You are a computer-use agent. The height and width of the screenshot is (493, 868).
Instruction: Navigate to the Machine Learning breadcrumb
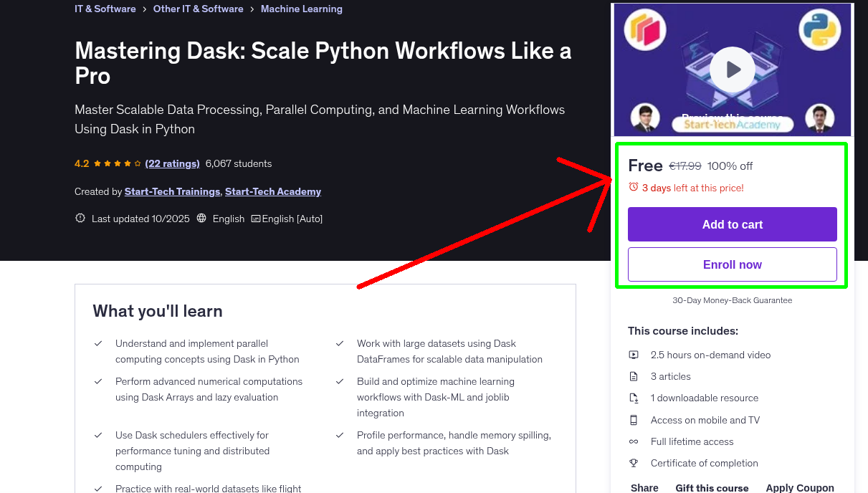[301, 9]
